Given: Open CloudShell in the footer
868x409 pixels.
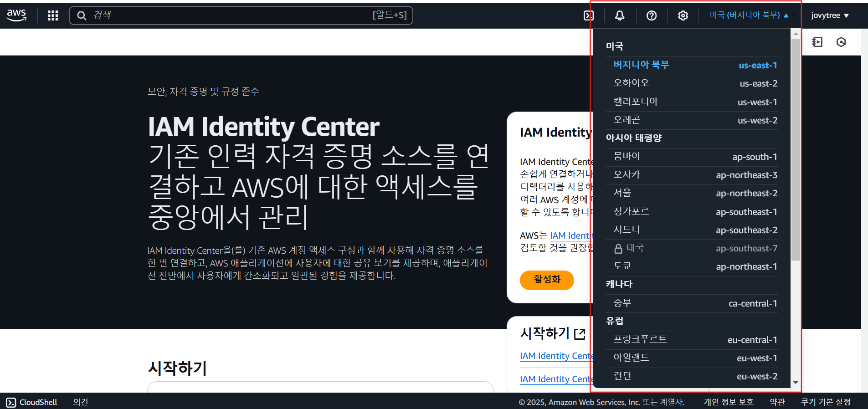Looking at the screenshot, I should click(31, 402).
